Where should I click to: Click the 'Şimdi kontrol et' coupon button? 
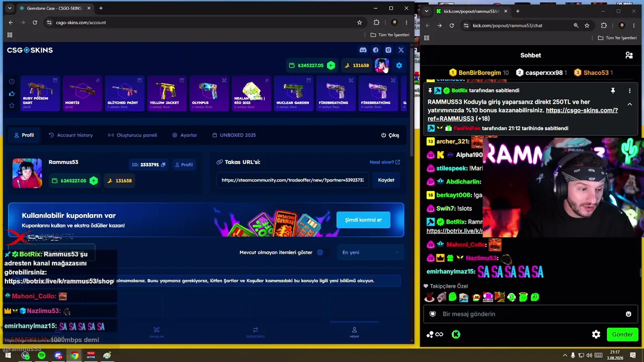click(363, 220)
